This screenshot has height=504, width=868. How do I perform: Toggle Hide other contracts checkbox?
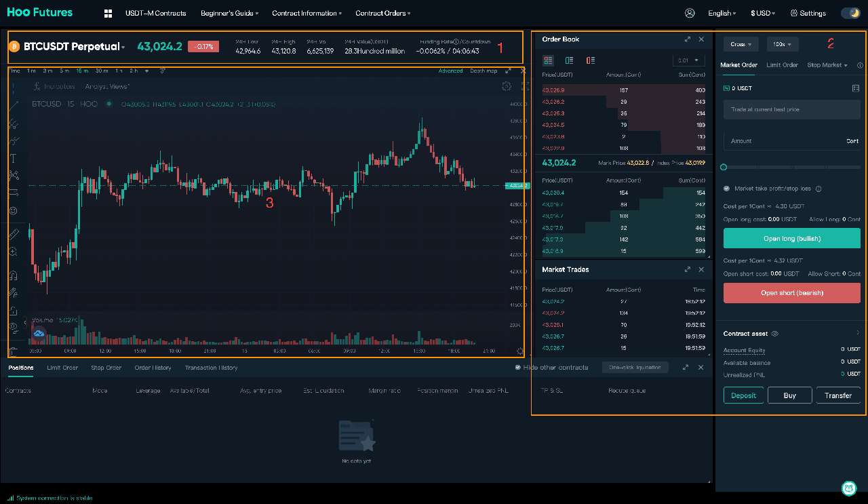(x=518, y=367)
